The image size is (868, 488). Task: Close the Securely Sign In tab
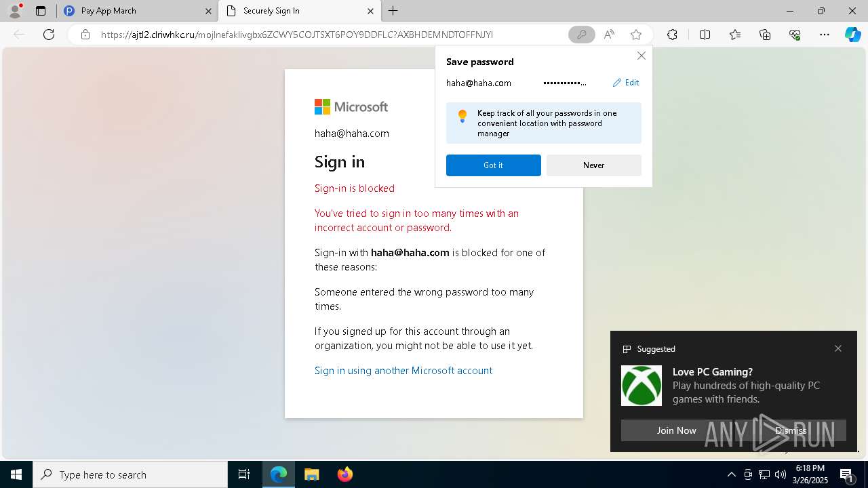(370, 11)
